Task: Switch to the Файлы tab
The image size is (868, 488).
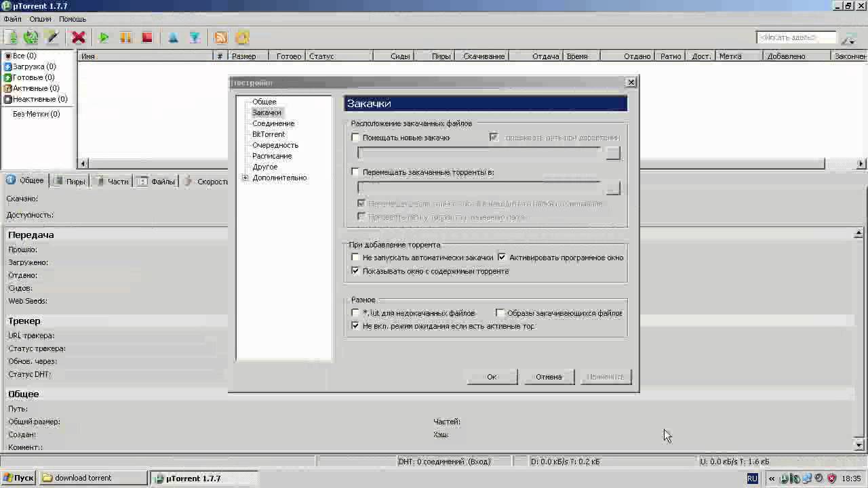Action: pyautogui.click(x=157, y=181)
